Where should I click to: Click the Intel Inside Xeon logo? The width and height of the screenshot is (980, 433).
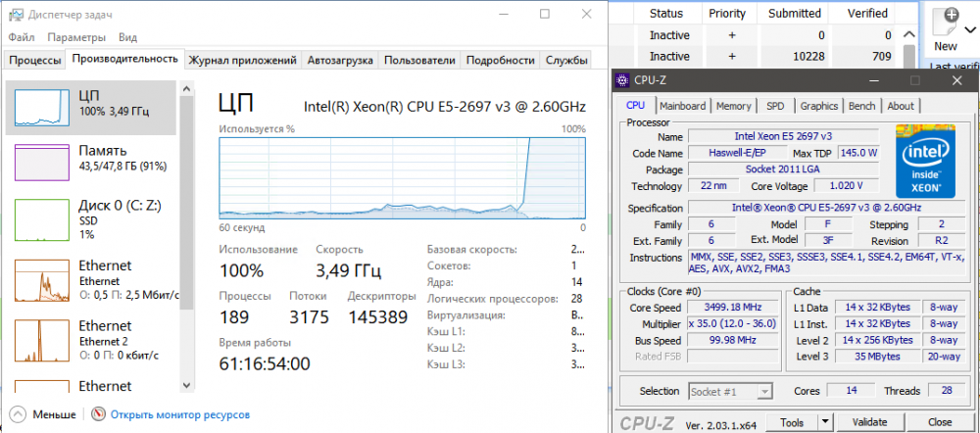click(x=926, y=161)
